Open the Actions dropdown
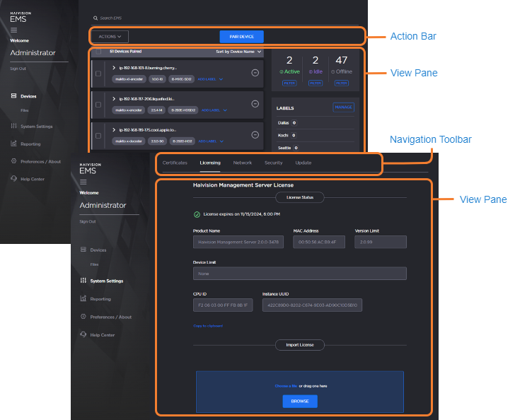 [110, 36]
